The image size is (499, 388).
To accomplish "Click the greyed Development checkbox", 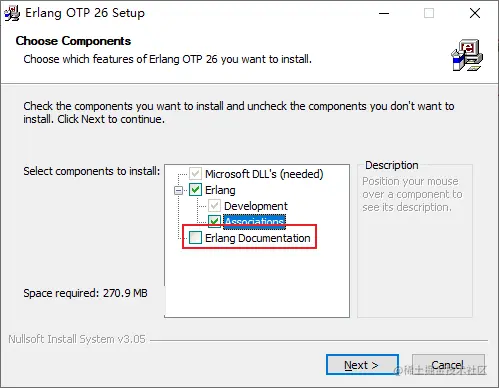I will click(214, 206).
